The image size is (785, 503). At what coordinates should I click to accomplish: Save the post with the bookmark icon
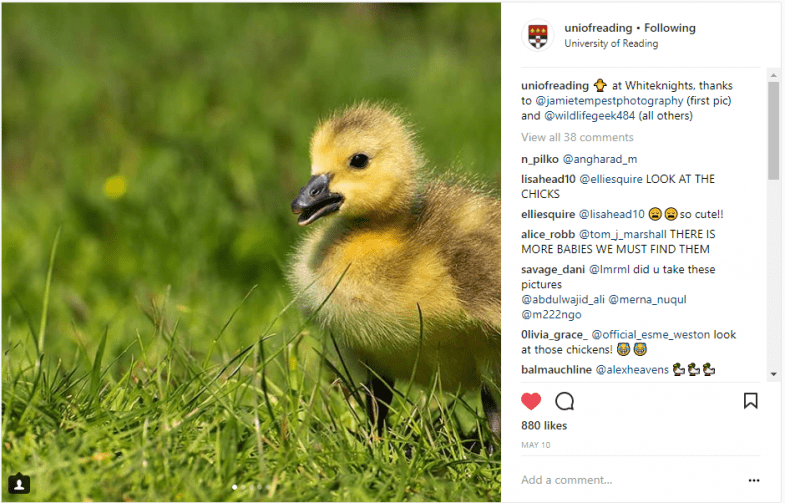pos(750,401)
